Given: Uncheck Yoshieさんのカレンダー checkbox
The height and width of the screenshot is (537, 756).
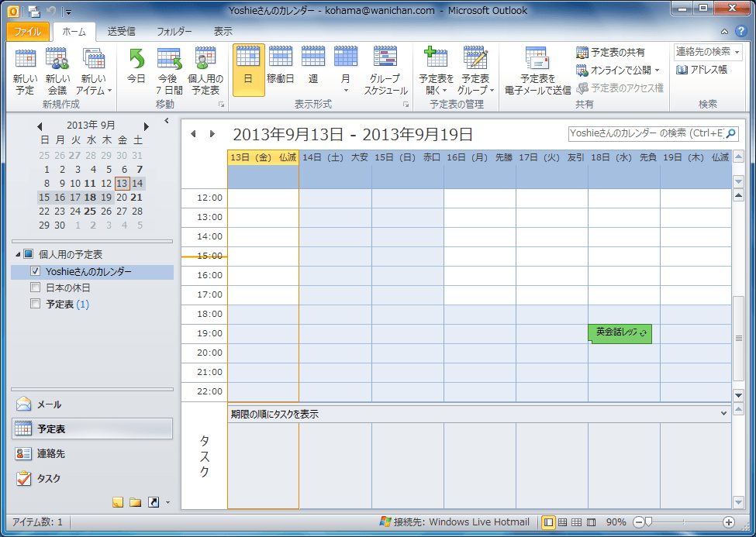Looking at the screenshot, I should coord(35,271).
